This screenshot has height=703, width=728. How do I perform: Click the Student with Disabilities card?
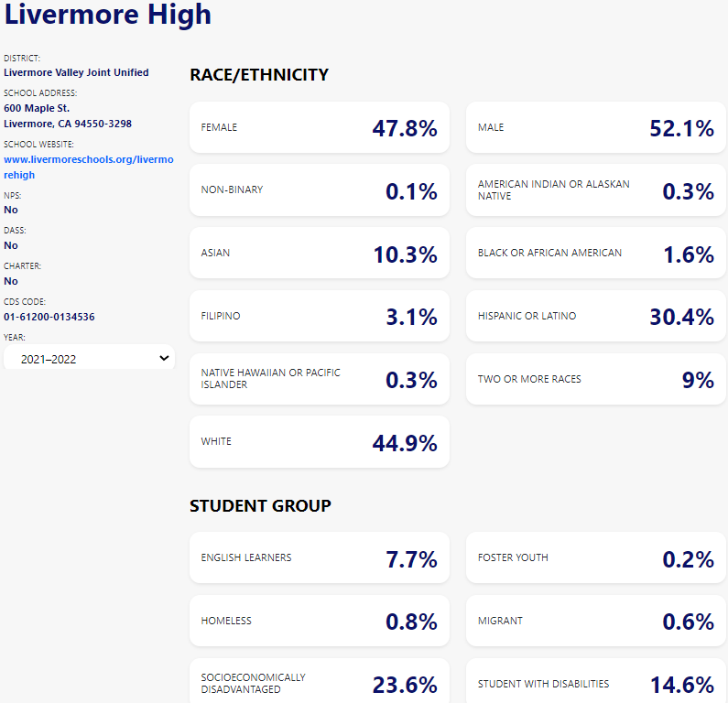point(595,683)
